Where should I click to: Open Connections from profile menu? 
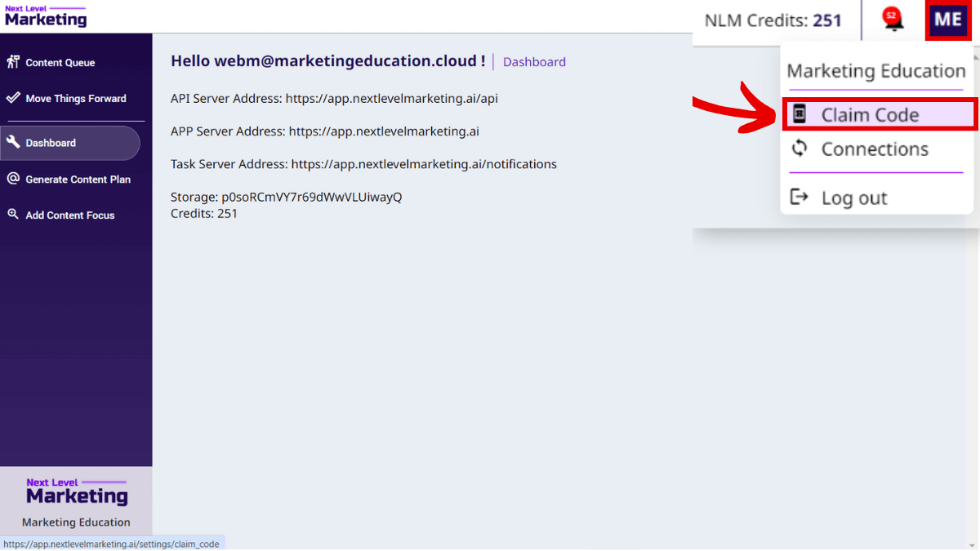coord(876,149)
